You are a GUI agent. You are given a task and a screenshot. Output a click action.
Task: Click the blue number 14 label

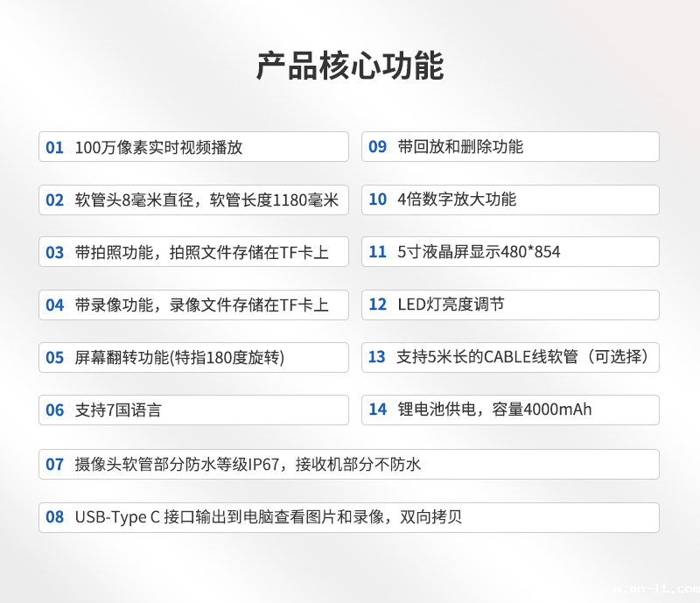point(377,410)
